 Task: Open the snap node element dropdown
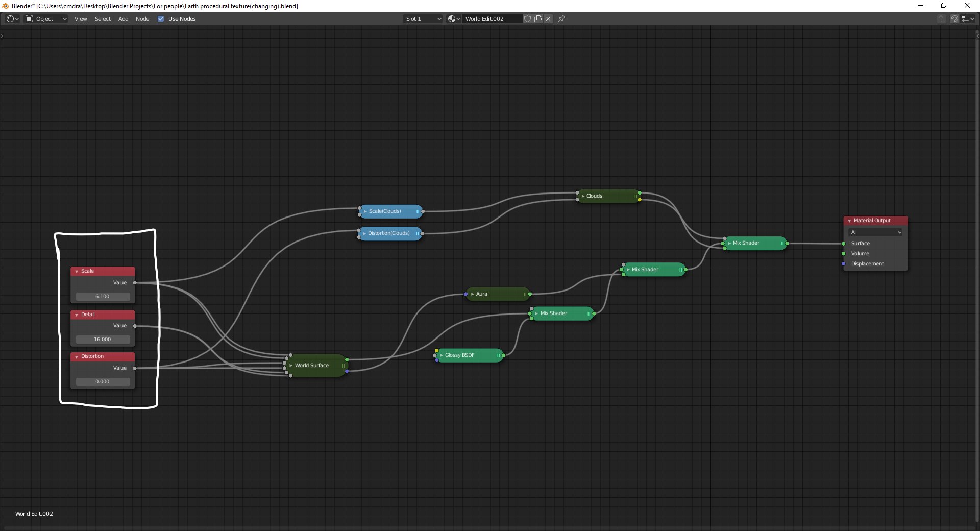pyautogui.click(x=968, y=19)
